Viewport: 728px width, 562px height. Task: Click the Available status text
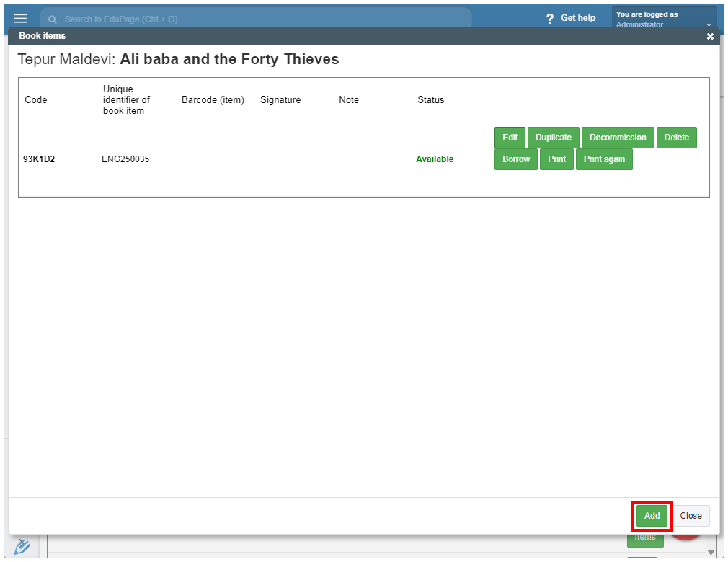click(435, 159)
